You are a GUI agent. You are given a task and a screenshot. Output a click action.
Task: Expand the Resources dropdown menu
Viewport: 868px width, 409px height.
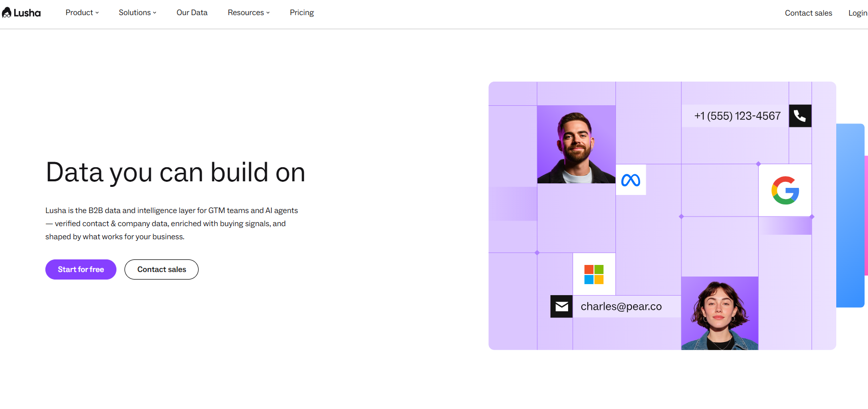tap(249, 13)
